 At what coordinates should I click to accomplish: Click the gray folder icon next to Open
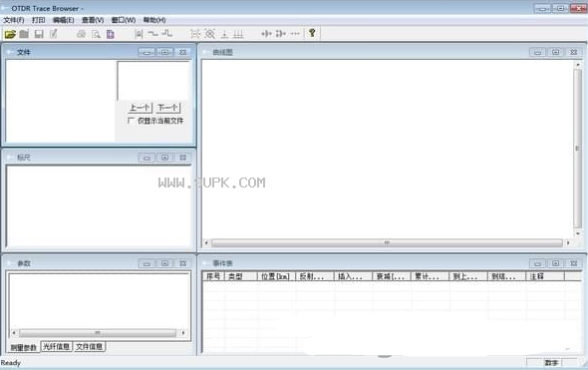point(24,34)
